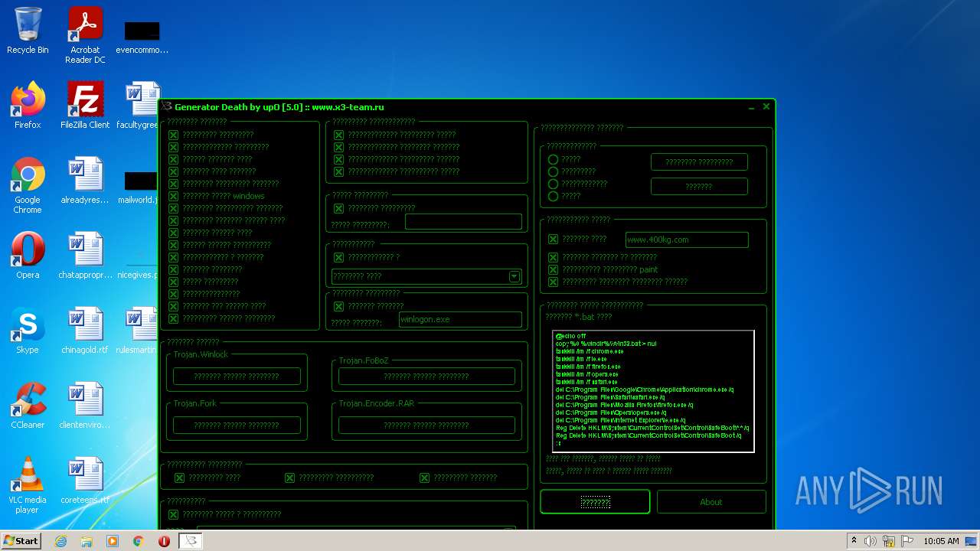The width and height of the screenshot is (980, 551).
Task: Select the chatappropr... Word document icon
Action: click(85, 256)
